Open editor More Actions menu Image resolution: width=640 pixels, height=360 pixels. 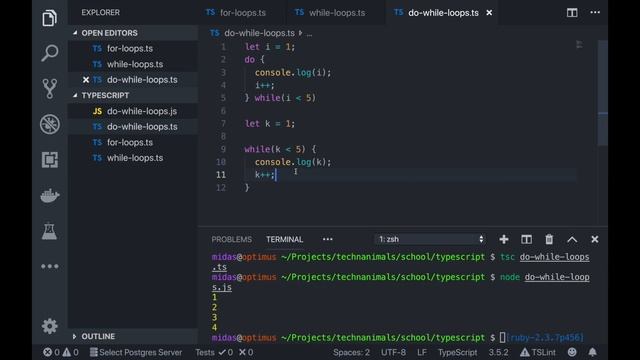[595, 13]
